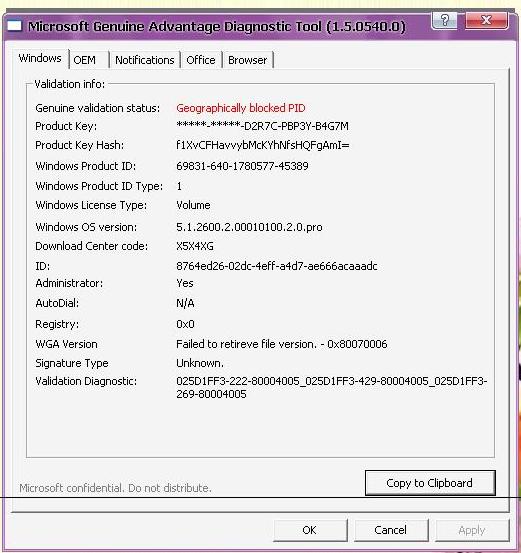
Task: Click the Product Key Hash value
Action: pyautogui.click(x=263, y=145)
